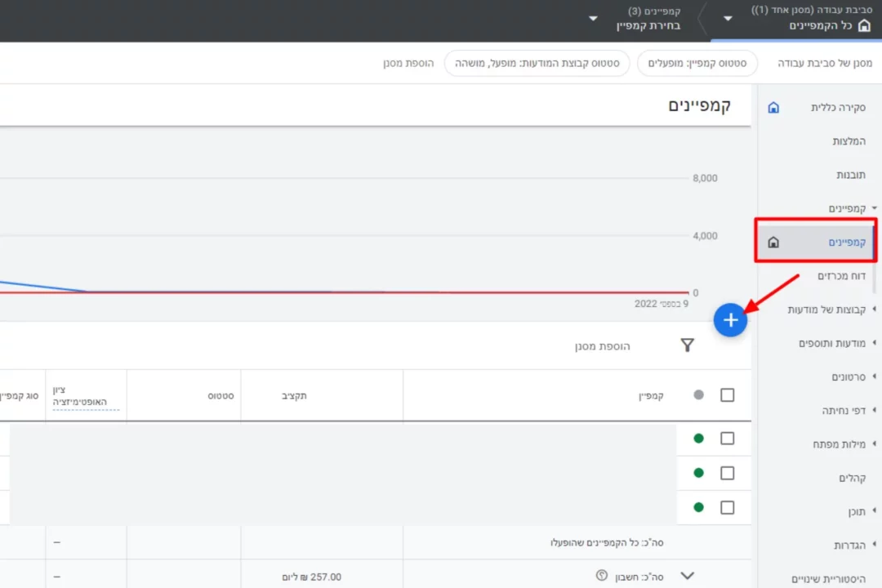Open the בחירת קמפיין dropdown
882x588 pixels.
pyautogui.click(x=593, y=19)
